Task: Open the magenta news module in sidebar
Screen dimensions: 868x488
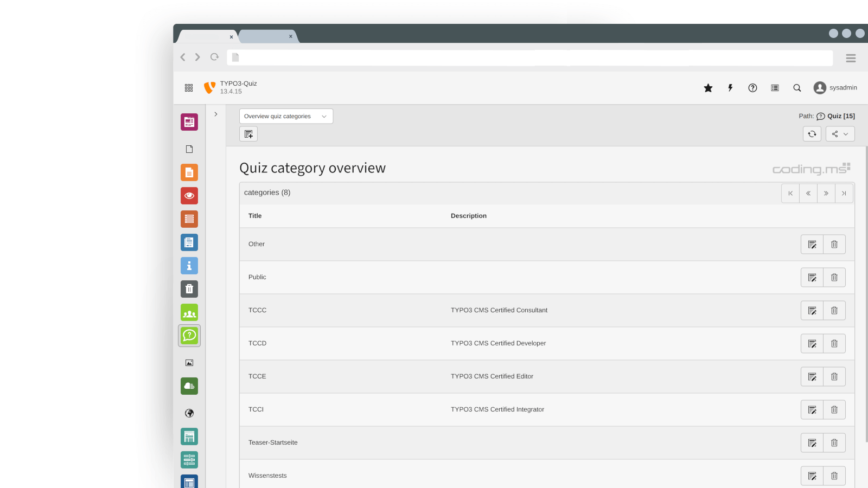Action: tap(189, 122)
